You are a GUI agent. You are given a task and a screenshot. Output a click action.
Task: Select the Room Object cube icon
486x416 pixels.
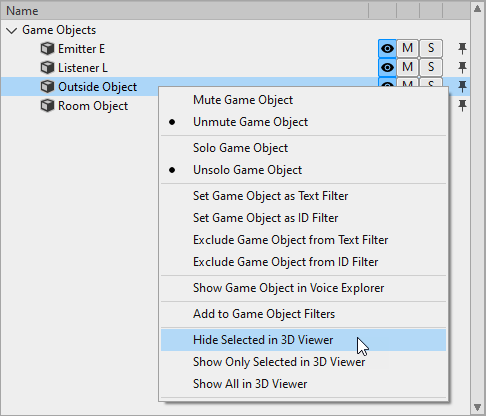tap(47, 106)
